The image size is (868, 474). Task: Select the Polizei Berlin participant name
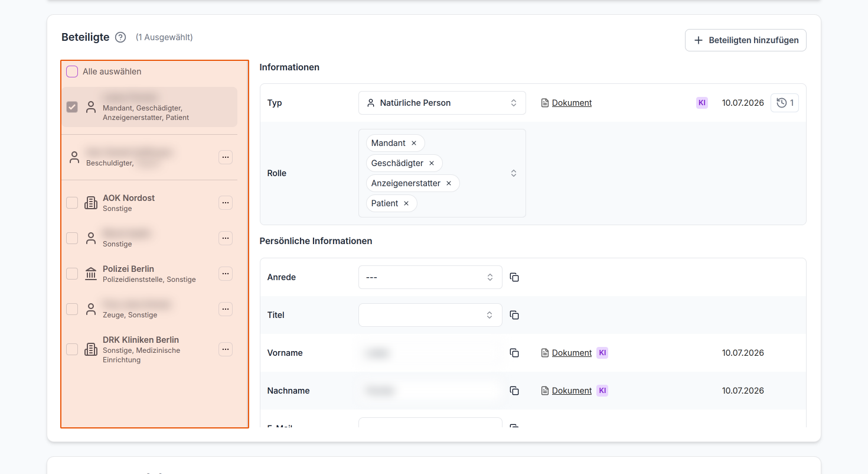click(x=128, y=269)
